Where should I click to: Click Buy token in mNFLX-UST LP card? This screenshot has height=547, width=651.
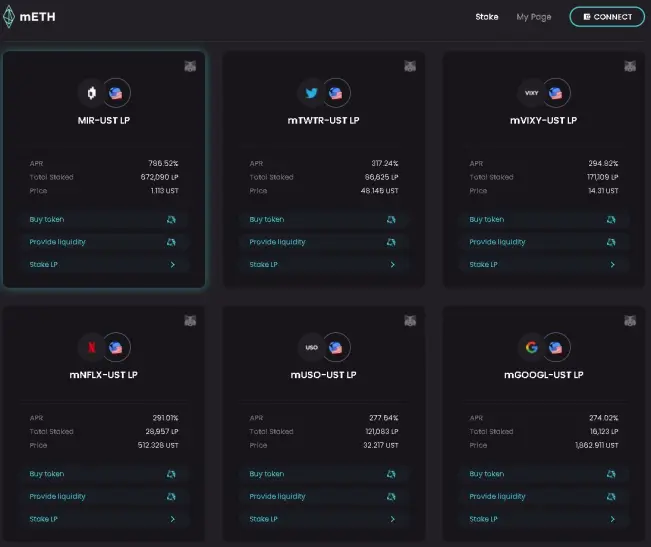tap(104, 474)
